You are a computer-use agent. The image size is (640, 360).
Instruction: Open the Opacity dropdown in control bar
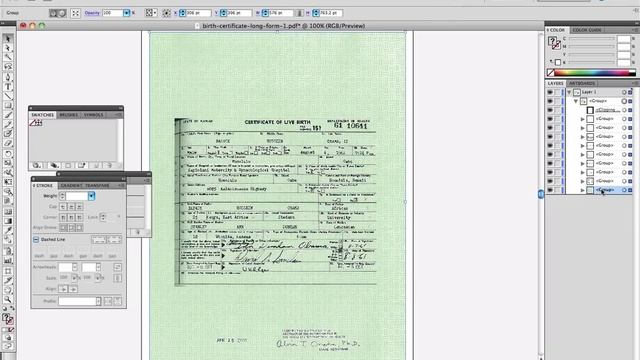tap(127, 13)
